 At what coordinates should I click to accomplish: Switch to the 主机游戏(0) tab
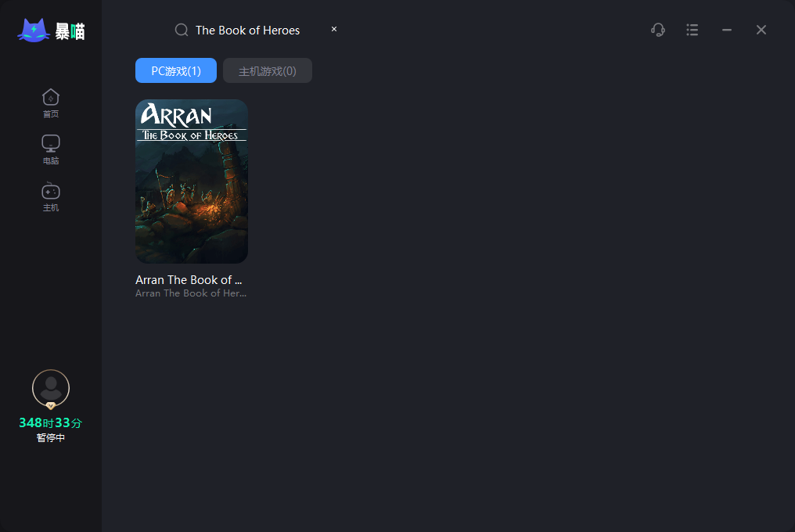click(267, 70)
